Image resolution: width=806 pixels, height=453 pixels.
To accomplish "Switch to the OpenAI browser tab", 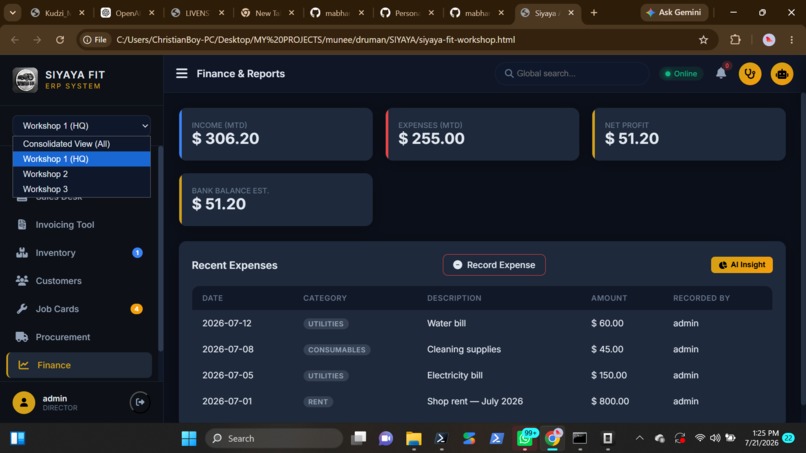I will coord(127,13).
